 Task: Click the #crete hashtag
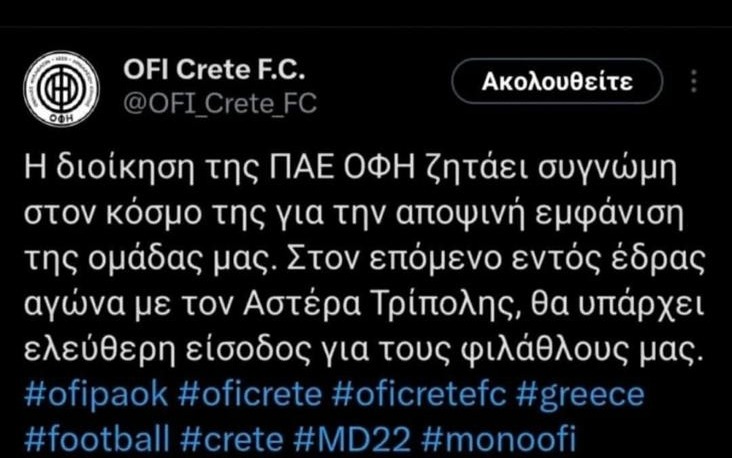(x=232, y=439)
